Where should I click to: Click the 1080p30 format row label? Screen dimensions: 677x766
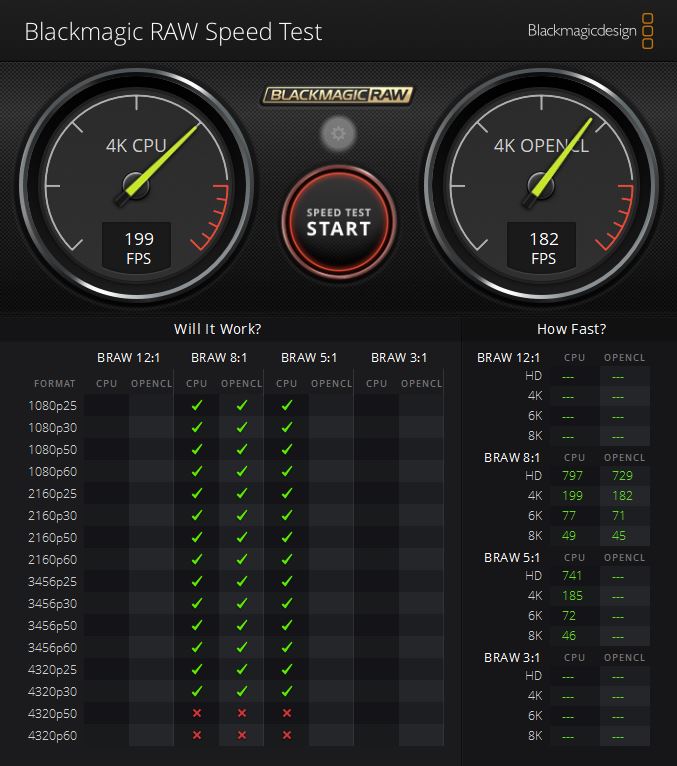tap(53, 427)
